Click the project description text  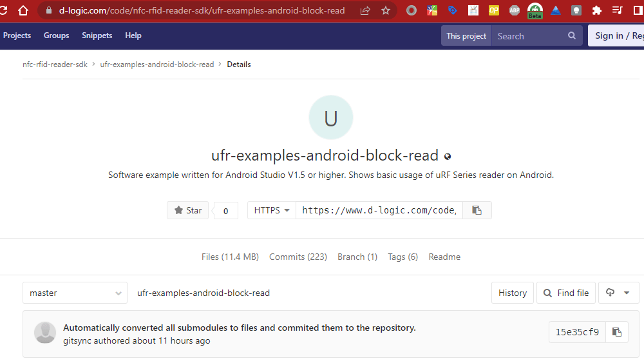[330, 175]
